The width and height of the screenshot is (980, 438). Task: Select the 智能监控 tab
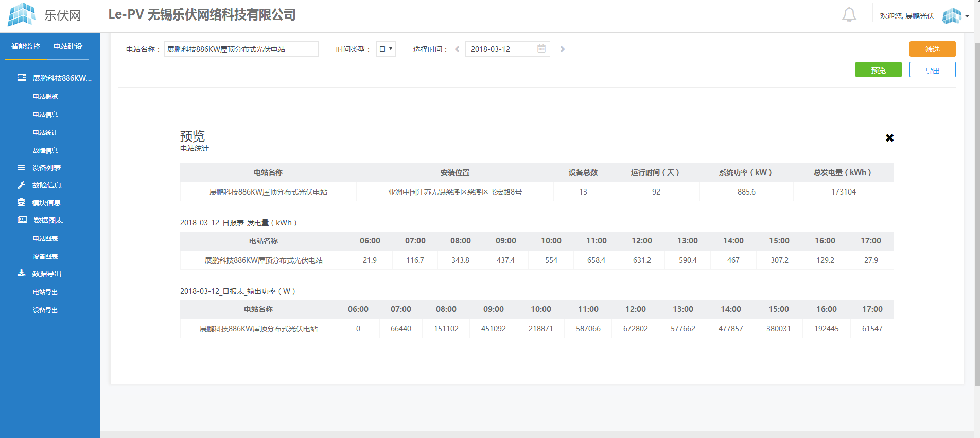(x=26, y=46)
